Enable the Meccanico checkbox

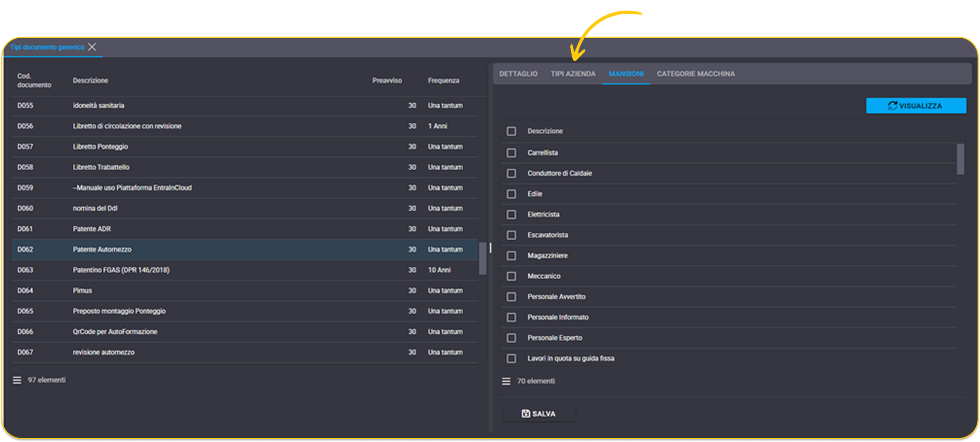tap(511, 276)
